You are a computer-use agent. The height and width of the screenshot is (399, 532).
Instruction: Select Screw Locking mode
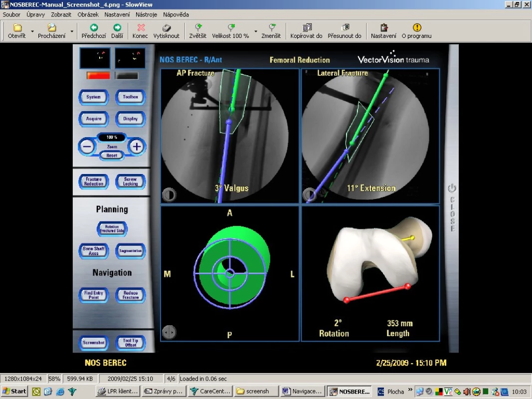[x=131, y=182]
